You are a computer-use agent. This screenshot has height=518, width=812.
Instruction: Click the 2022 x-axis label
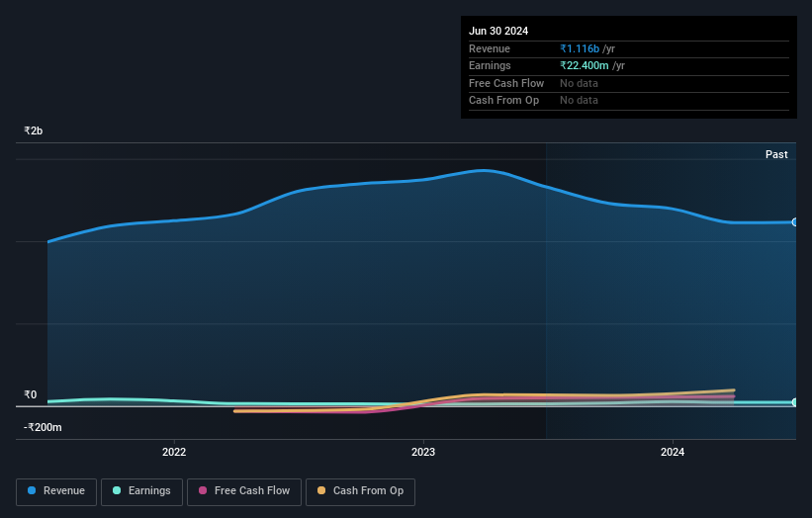pos(174,452)
